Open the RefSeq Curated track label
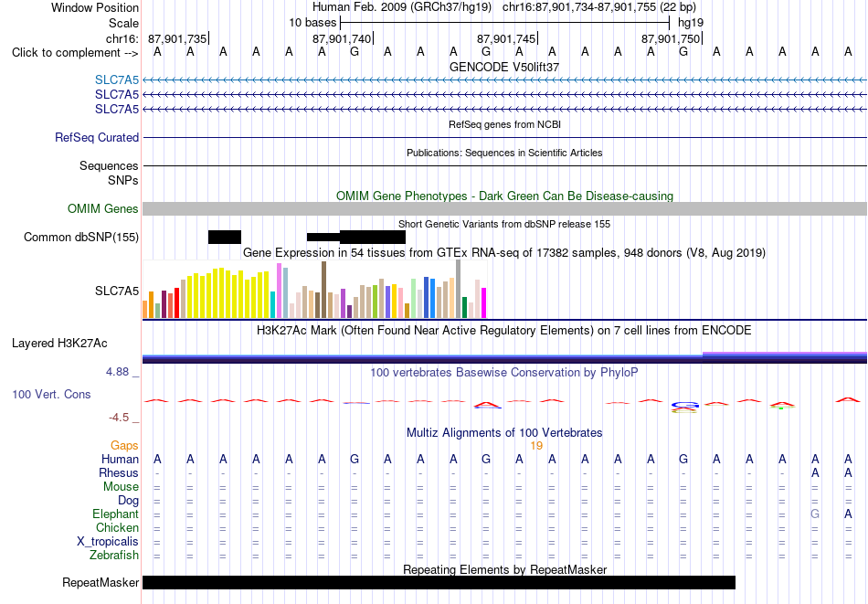The width and height of the screenshot is (868, 604). [97, 137]
